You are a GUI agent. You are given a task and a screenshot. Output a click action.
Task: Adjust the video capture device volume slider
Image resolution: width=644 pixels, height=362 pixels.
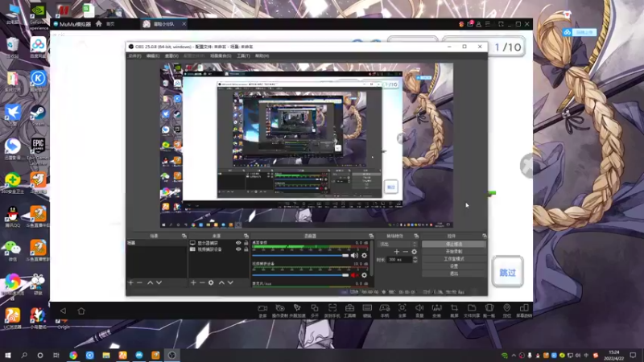coord(300,275)
